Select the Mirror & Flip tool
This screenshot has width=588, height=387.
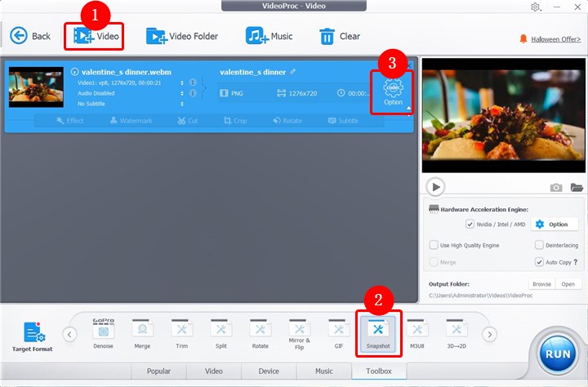click(299, 333)
